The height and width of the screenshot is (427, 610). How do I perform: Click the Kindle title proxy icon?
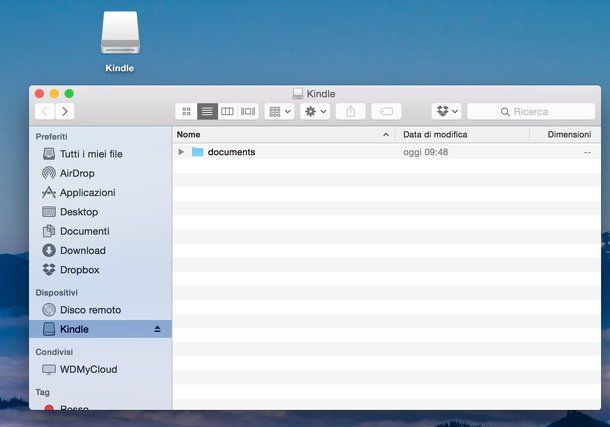298,94
